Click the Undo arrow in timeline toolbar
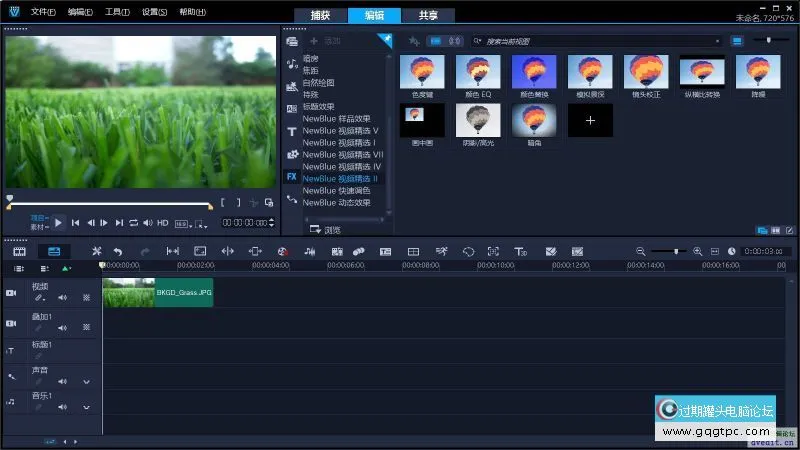The image size is (800, 450). click(x=118, y=251)
